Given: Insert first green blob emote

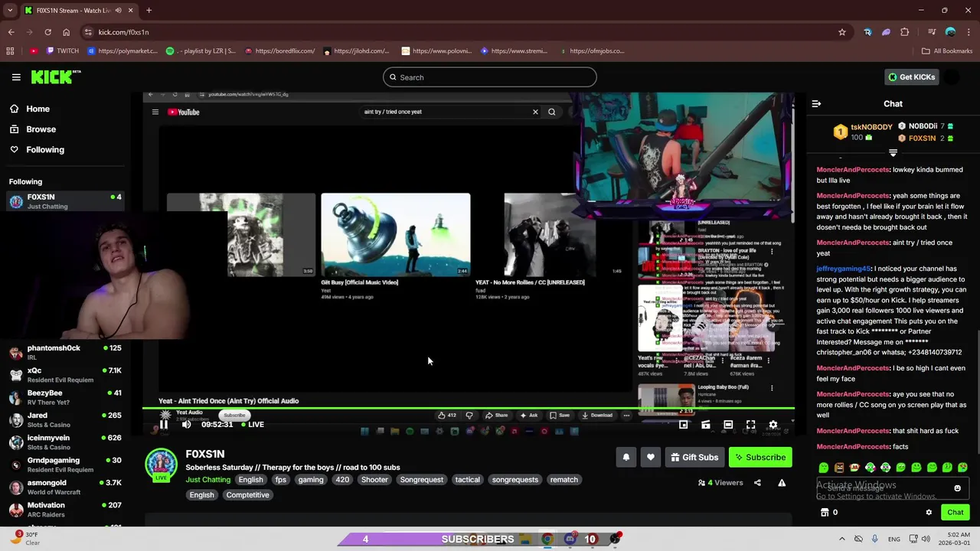Looking at the screenshot, I should (x=824, y=468).
